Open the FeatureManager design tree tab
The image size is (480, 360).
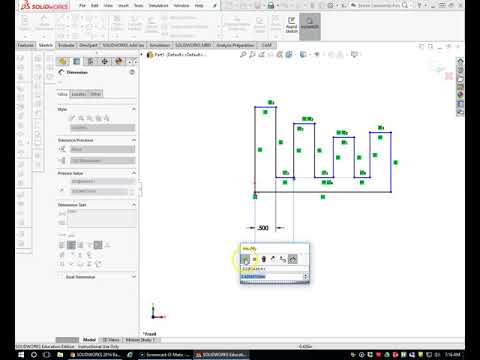[62, 61]
